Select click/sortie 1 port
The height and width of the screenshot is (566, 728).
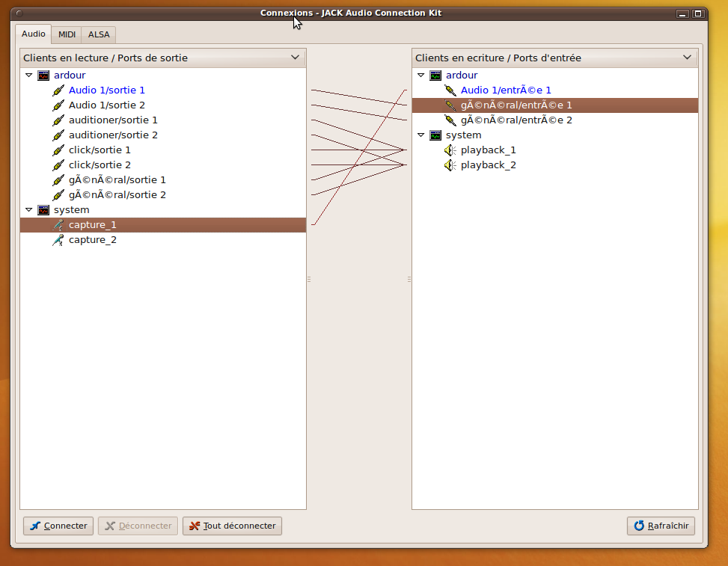point(100,150)
